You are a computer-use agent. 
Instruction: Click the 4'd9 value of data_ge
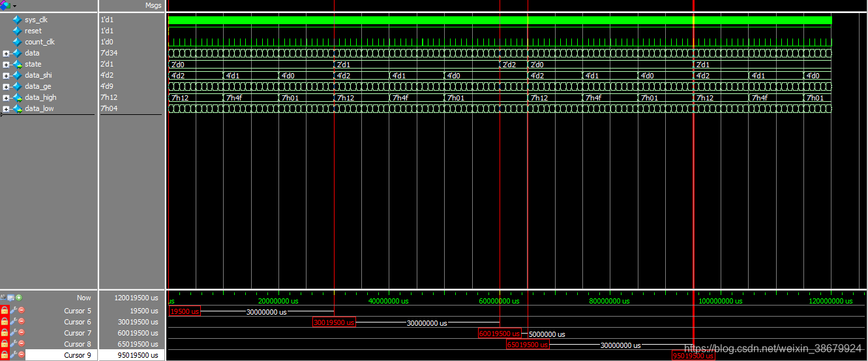(107, 86)
